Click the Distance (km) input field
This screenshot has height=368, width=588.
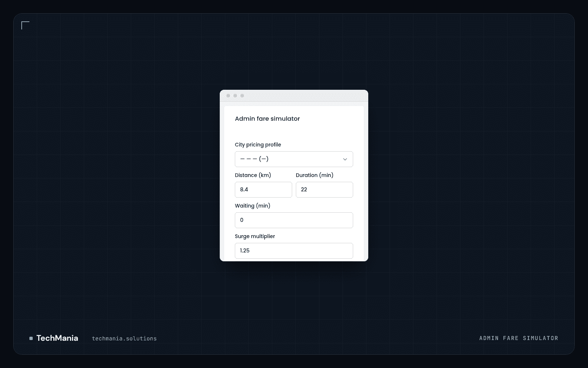[263, 190]
